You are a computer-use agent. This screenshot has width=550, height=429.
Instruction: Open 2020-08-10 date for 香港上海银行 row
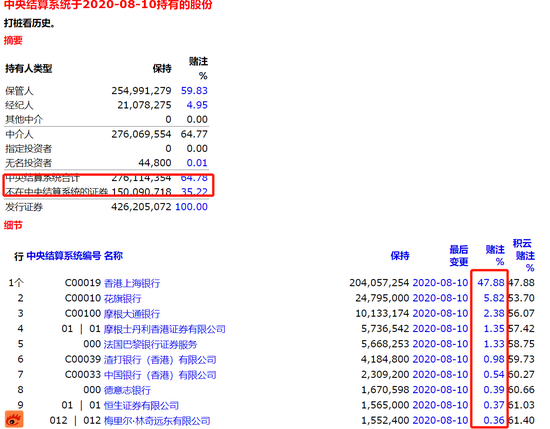coord(440,283)
